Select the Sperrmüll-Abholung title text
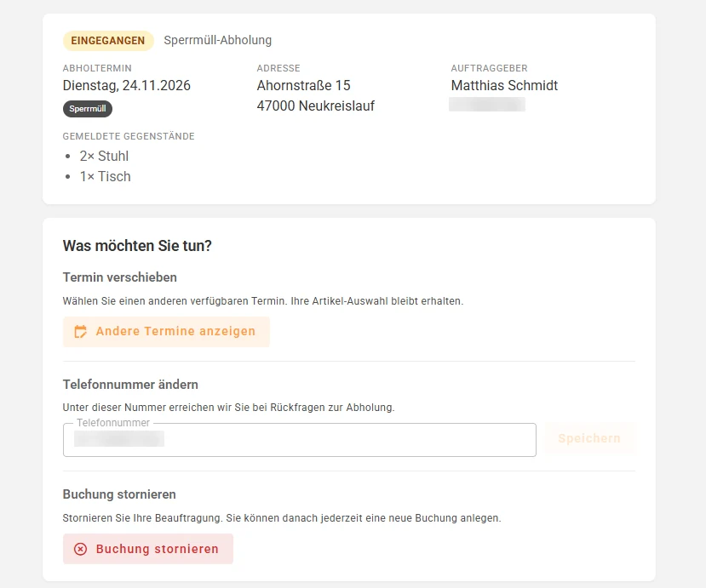 217,40
